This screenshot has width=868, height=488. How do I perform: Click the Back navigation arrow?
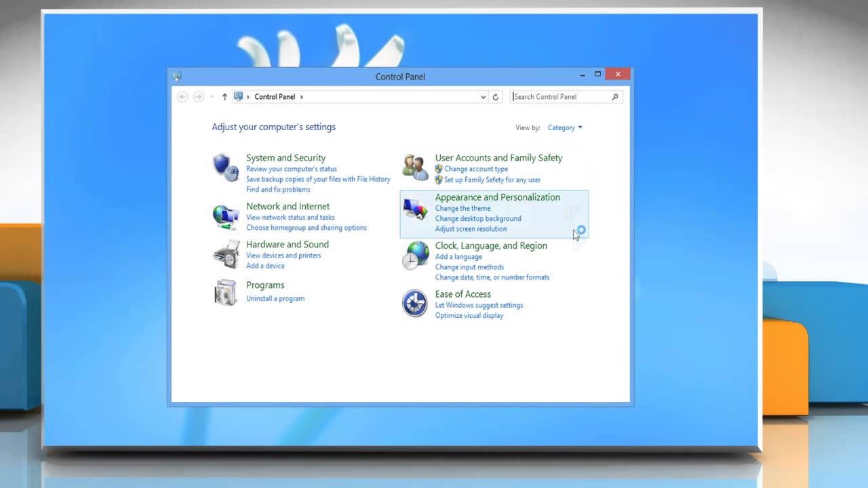(x=182, y=97)
